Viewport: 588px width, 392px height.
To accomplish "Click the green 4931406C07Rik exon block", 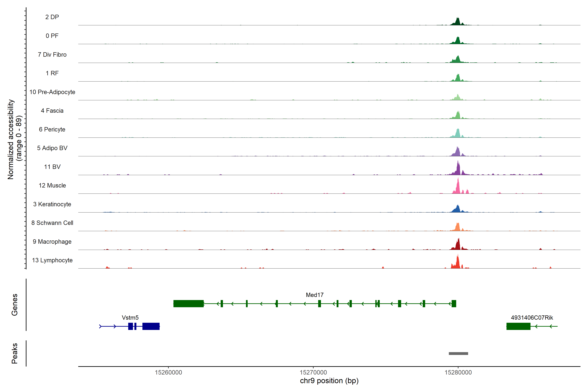I will pyautogui.click(x=518, y=326).
